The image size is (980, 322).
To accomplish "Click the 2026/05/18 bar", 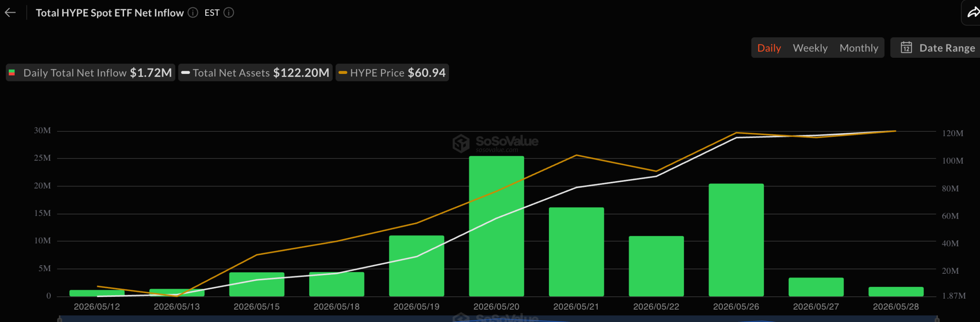I will click(x=336, y=284).
